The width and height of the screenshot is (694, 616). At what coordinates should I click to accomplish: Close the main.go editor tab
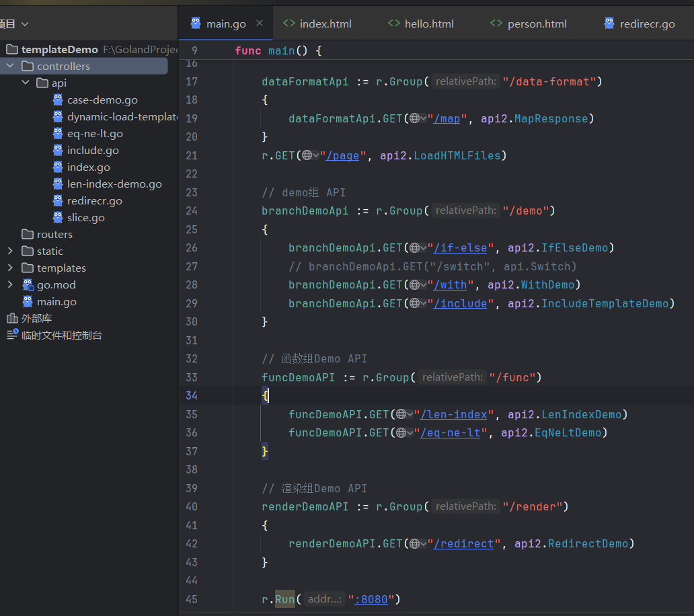(260, 24)
